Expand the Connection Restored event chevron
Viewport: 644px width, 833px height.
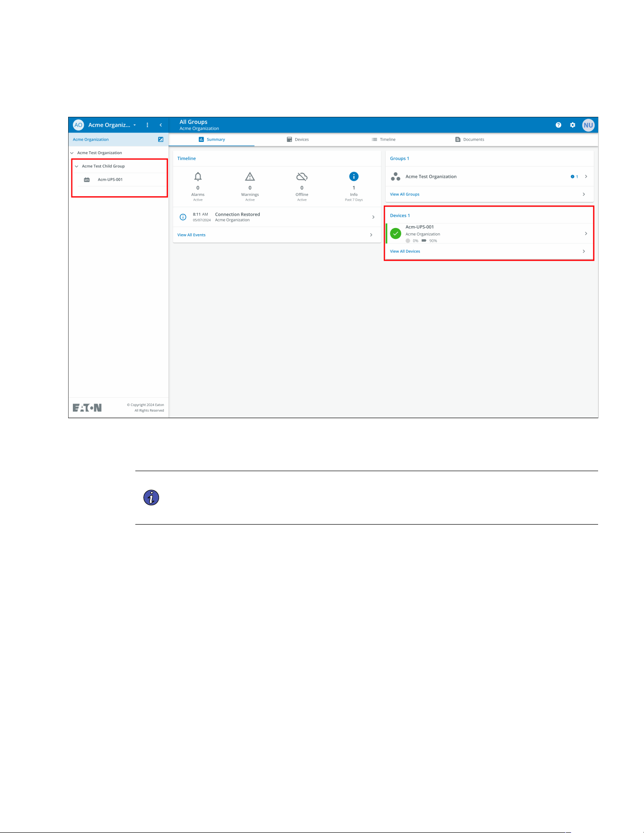(x=373, y=217)
